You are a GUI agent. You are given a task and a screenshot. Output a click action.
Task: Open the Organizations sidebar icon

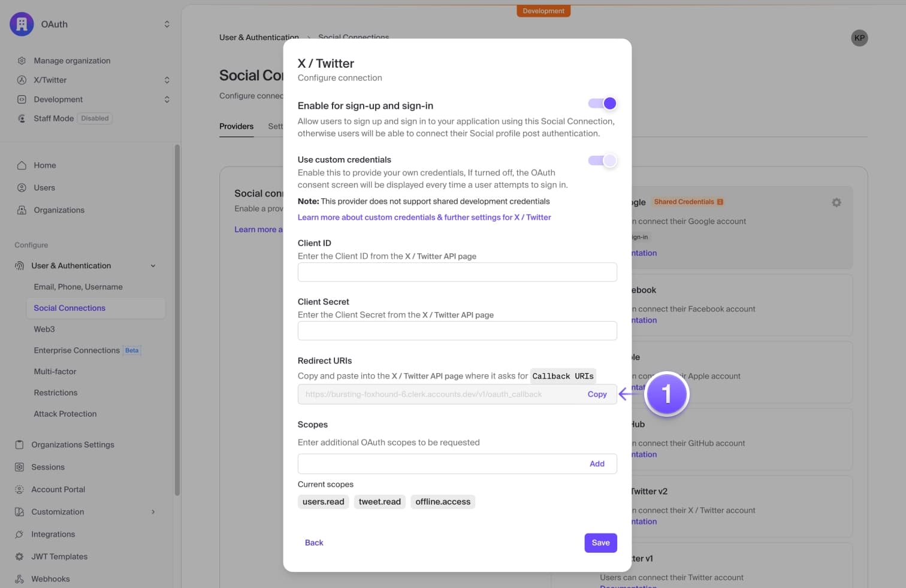tap(22, 210)
